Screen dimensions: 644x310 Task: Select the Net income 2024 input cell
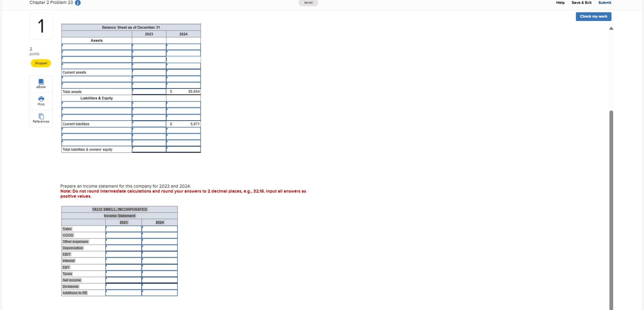point(160,280)
